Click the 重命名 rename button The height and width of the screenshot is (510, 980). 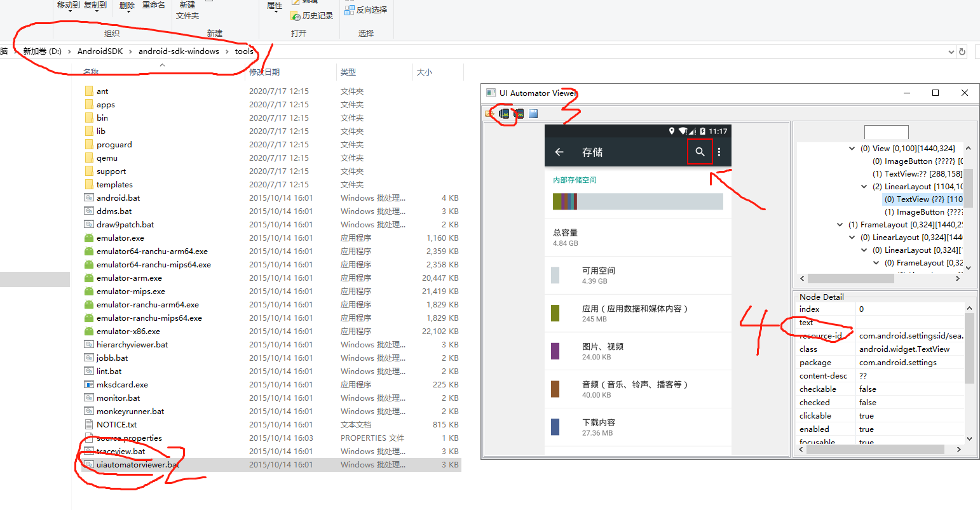[153, 5]
